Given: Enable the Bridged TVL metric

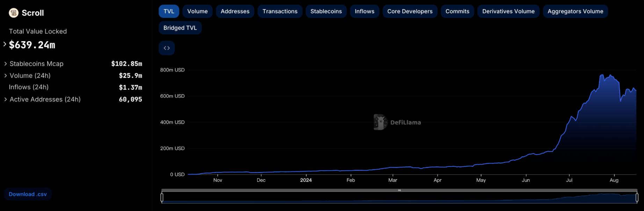Looking at the screenshot, I should coord(180,28).
